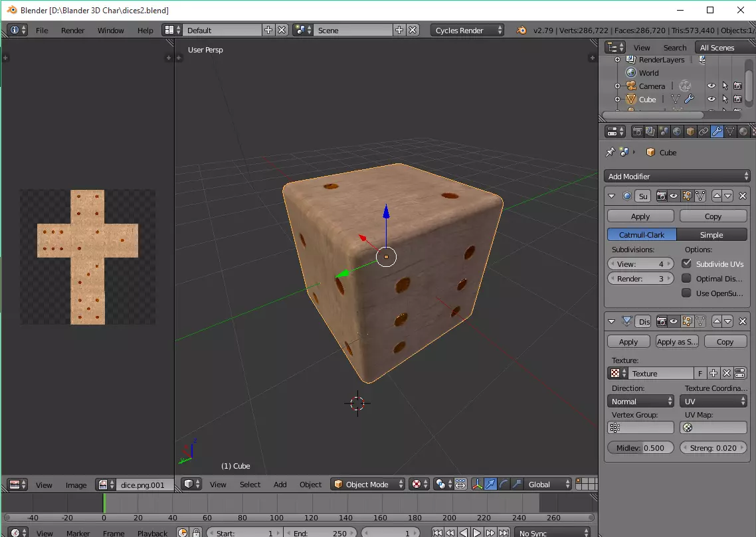Viewport: 756px width, 537px height.
Task: Adjust the Strength 0.020 field
Action: (x=713, y=447)
